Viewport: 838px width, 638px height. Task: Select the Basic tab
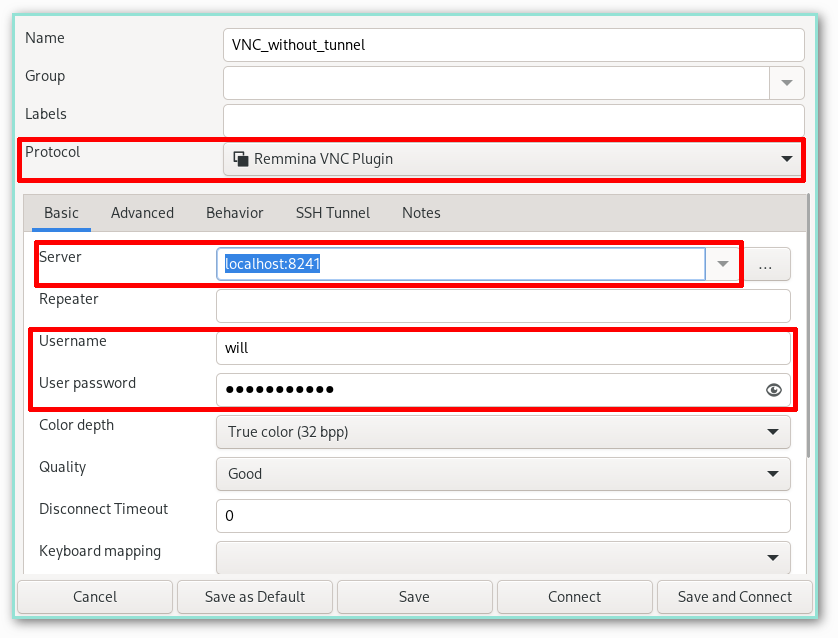pyautogui.click(x=61, y=212)
